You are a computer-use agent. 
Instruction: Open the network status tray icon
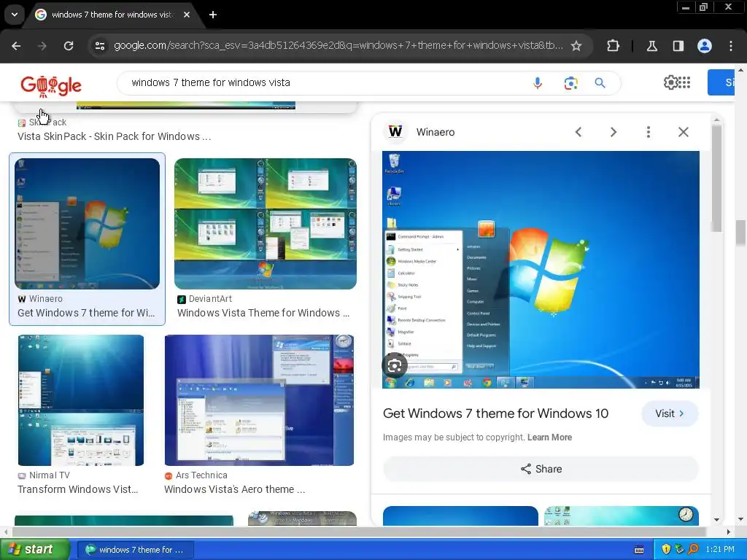tap(679, 550)
